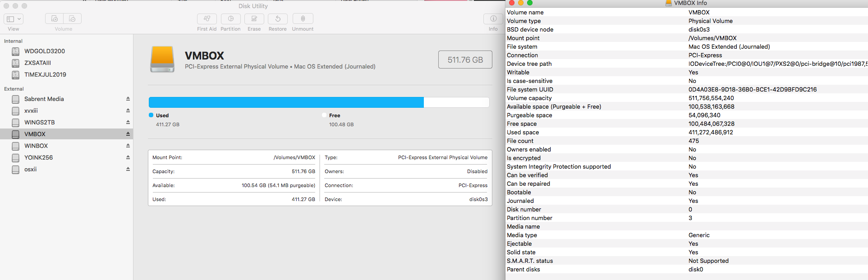Click the Erase toolbar icon
868x280 pixels.
click(x=254, y=19)
